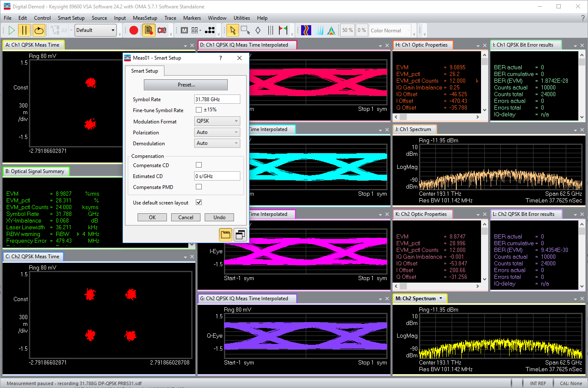Click the yellow tabbed layout icon in dialog

pyautogui.click(x=226, y=235)
